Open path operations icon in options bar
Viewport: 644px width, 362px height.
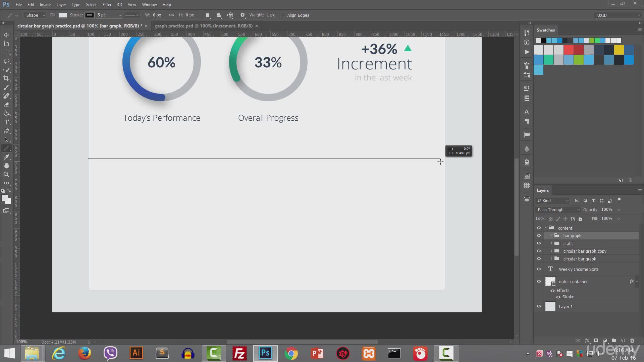[208, 15]
